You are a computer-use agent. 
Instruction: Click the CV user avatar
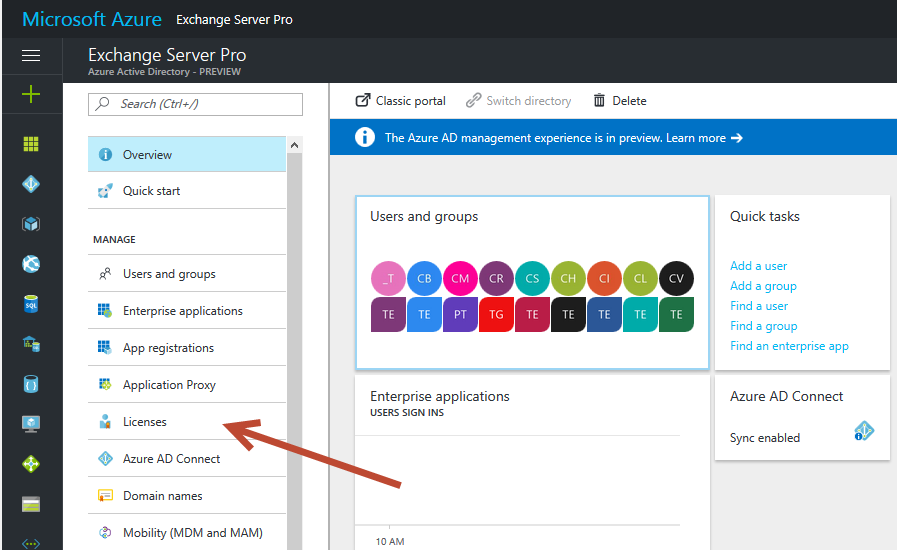pos(677,279)
